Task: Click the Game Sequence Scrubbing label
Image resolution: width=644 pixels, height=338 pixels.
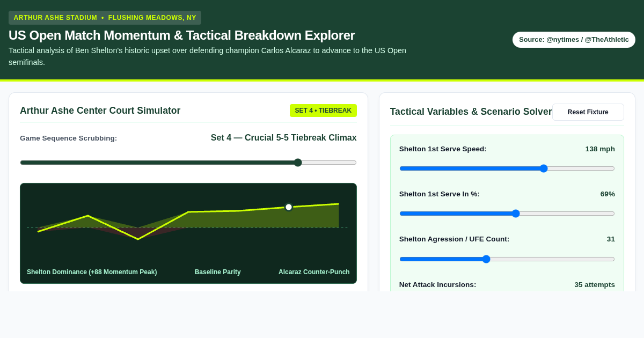Action: (x=69, y=138)
